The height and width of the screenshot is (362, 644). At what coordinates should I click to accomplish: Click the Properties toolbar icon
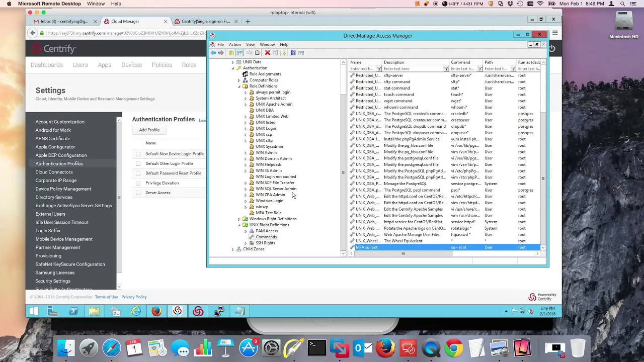point(275,53)
